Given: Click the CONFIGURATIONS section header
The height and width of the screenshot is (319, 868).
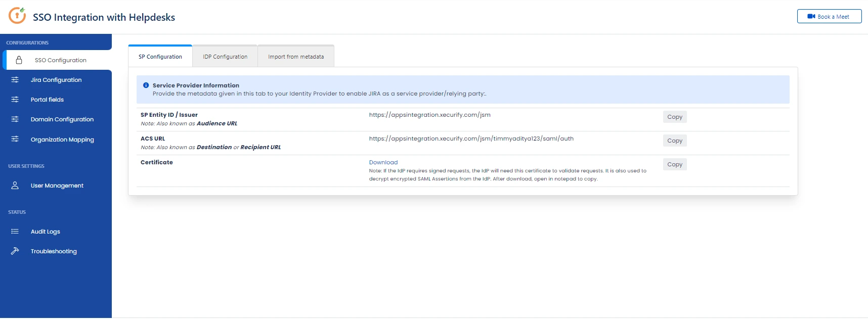Looking at the screenshot, I should pos(27,43).
